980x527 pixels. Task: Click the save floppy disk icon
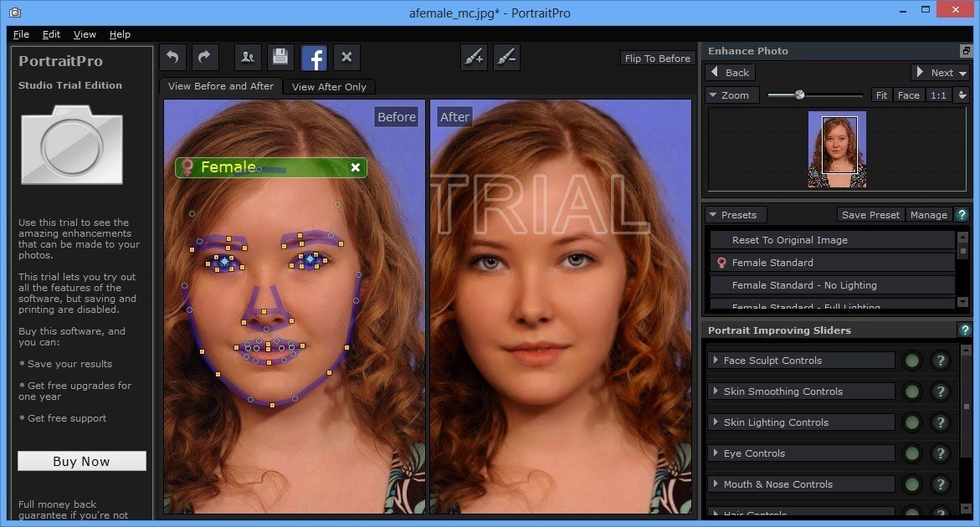[x=280, y=57]
